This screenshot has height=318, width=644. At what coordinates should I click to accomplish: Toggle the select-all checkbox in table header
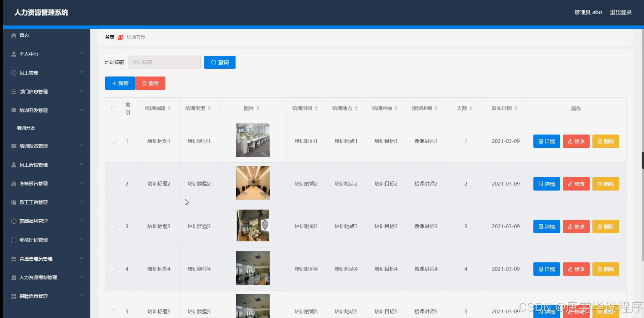coord(114,109)
